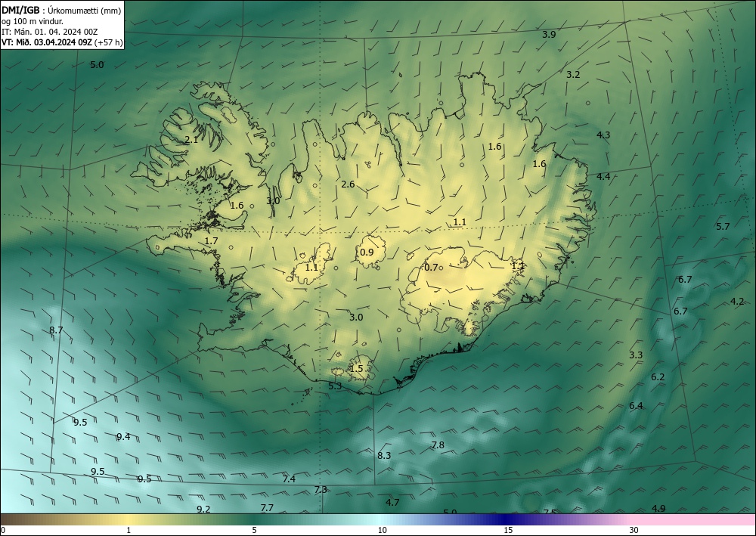The image size is (756, 536).
Task: Click the 7.3 value on the map
Action: 321,490
